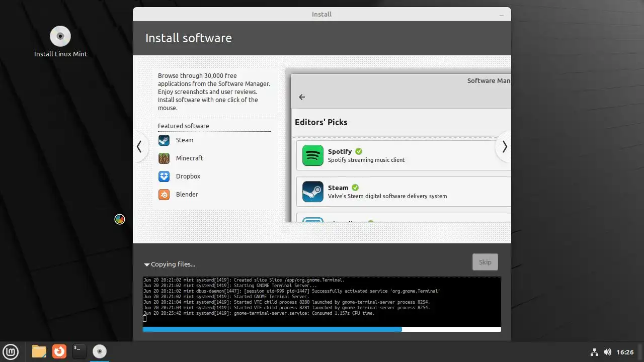
Task: Click the Steam logo in Editors' Picks
Action: [313, 192]
